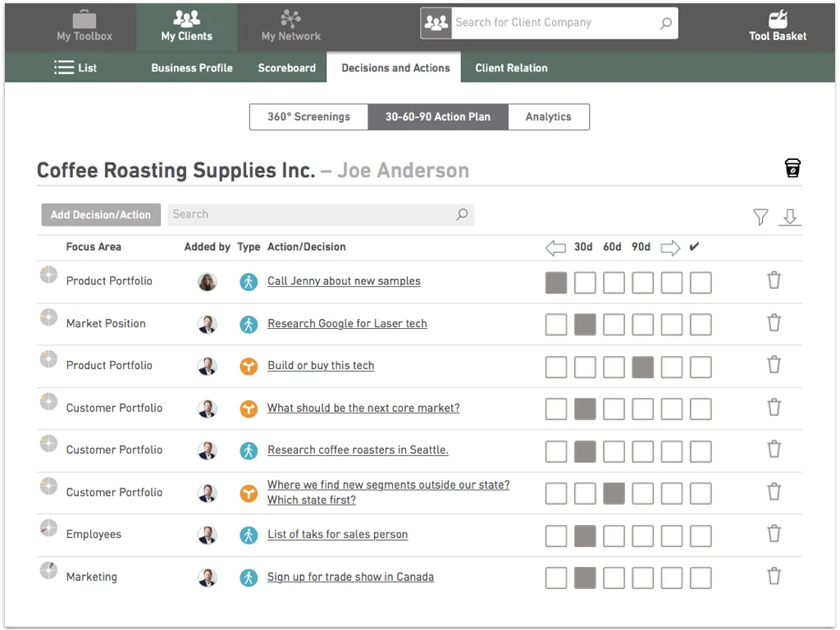This screenshot has width=840, height=630.
Task: Open Call Jenny about new samples link
Action: pos(344,281)
